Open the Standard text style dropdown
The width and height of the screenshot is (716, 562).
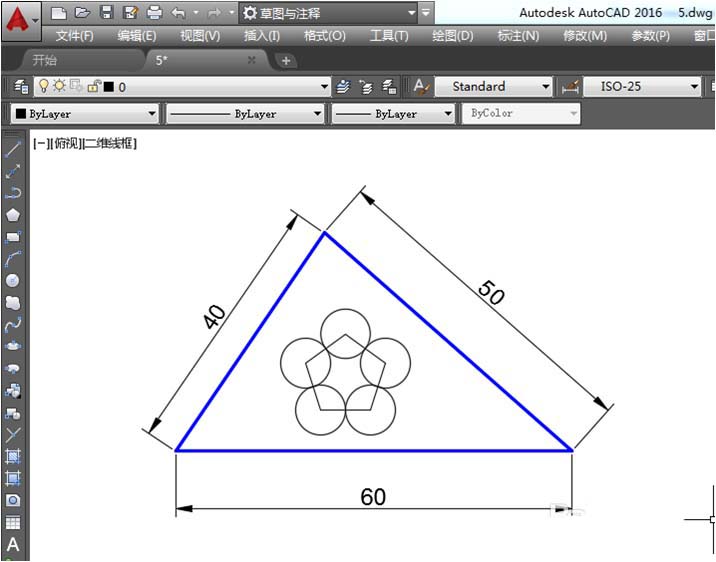click(545, 86)
